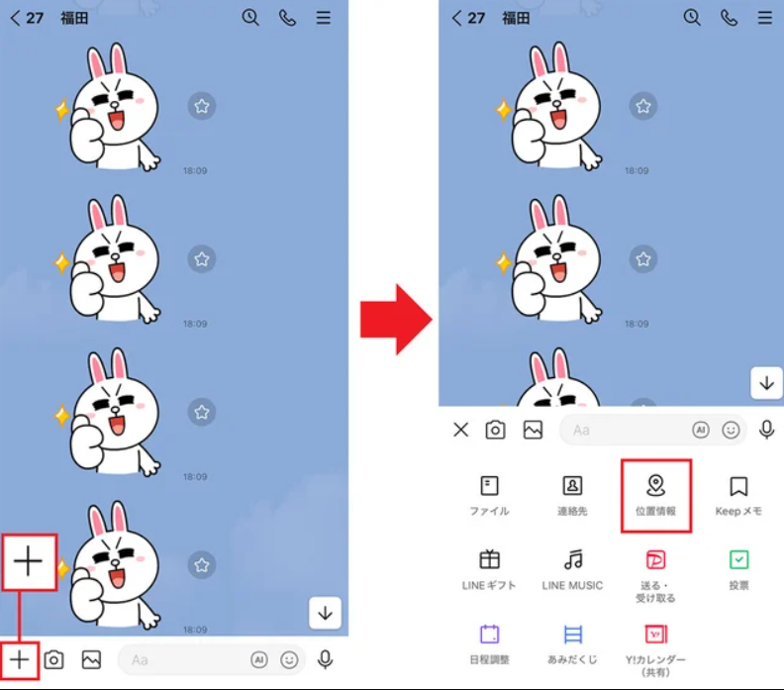Screen dimensions: 784x690
Task: Open LINE MUSIC from the attachment menu
Action: tap(572, 570)
